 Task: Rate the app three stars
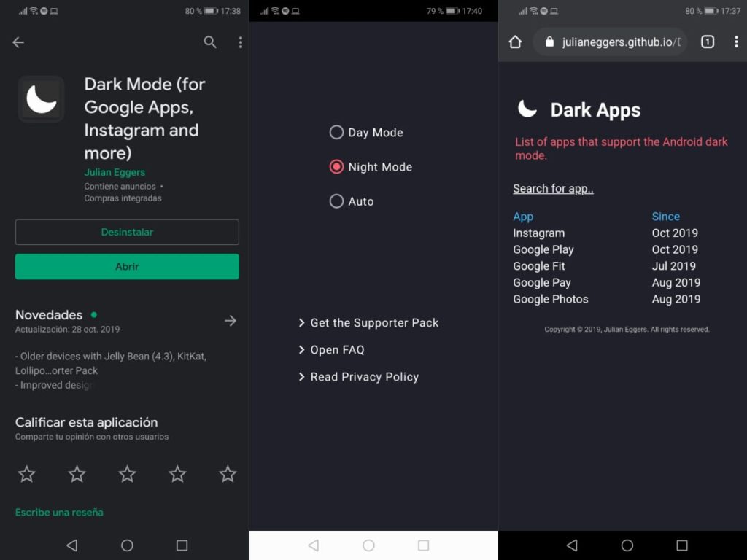point(127,474)
